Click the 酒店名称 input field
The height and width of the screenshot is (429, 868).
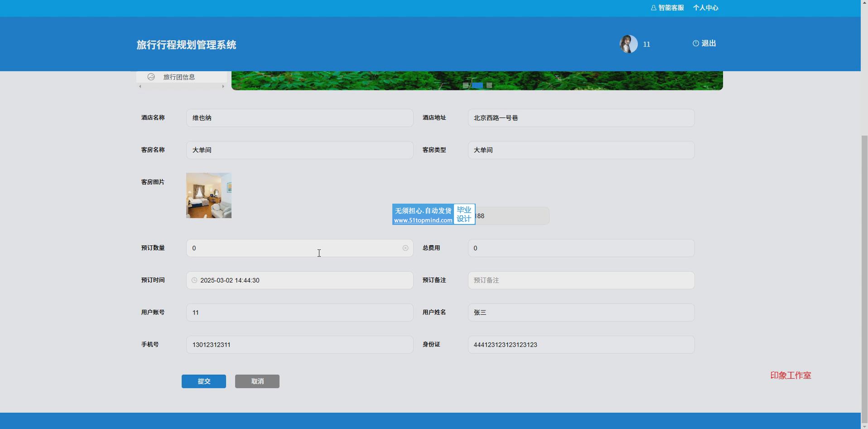[x=299, y=118]
